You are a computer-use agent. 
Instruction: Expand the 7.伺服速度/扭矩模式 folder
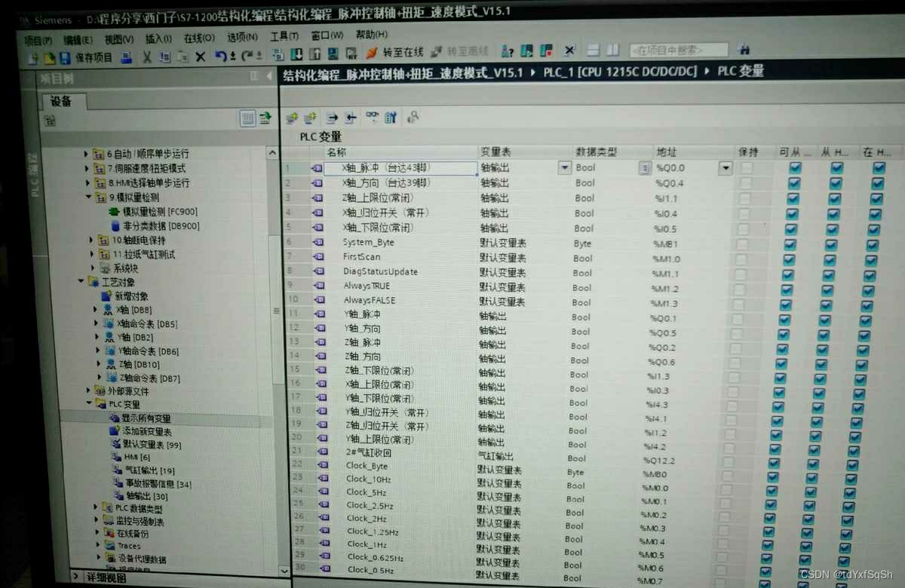coord(87,169)
